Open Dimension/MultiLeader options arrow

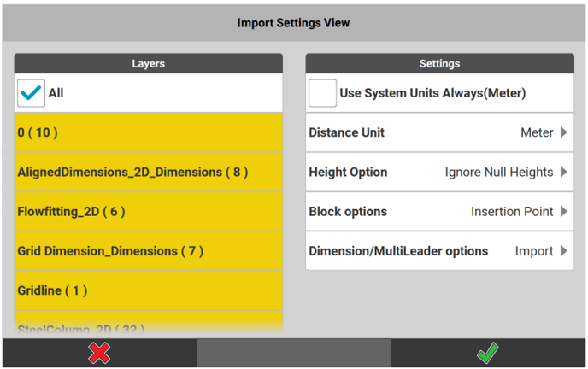pos(564,251)
